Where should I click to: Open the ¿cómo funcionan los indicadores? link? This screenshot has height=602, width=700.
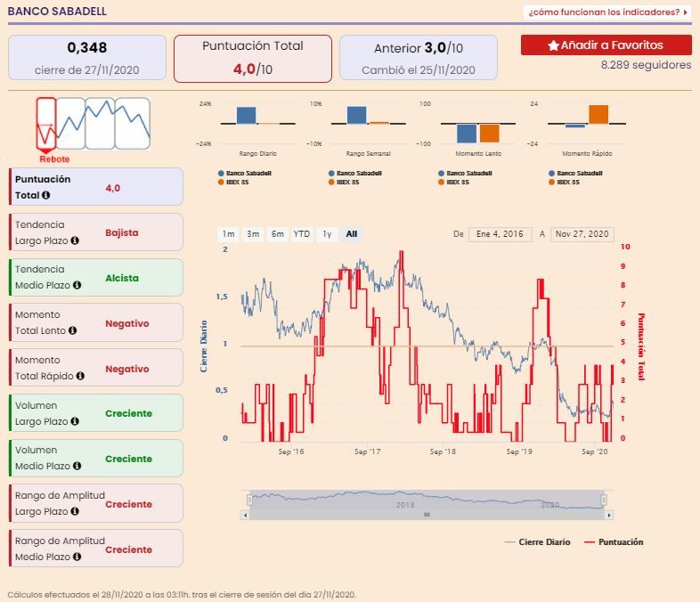(x=607, y=12)
